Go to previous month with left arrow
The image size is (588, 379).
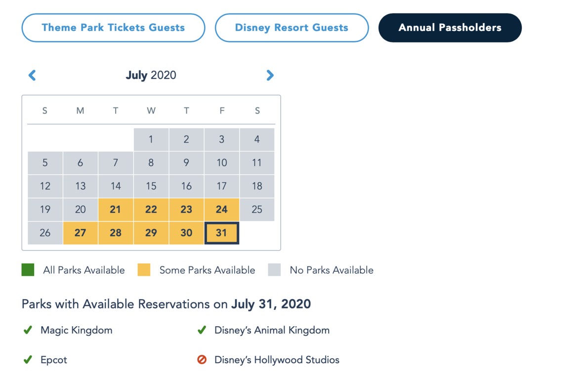[x=32, y=75]
